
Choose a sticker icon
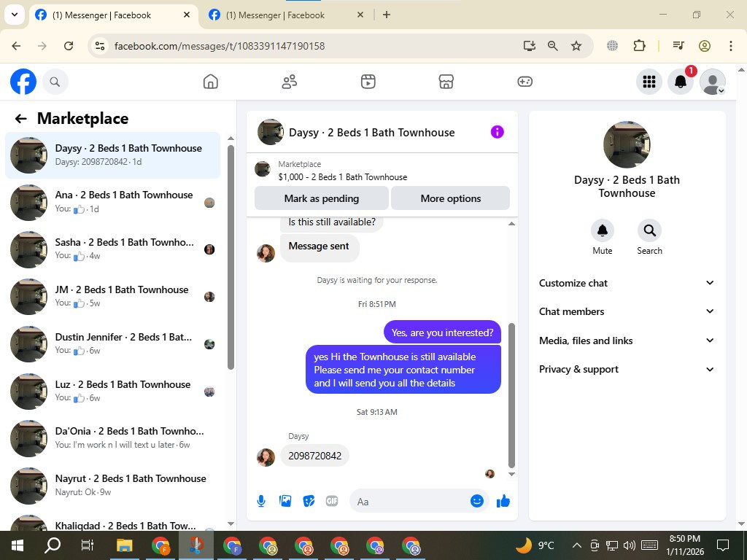tap(309, 501)
